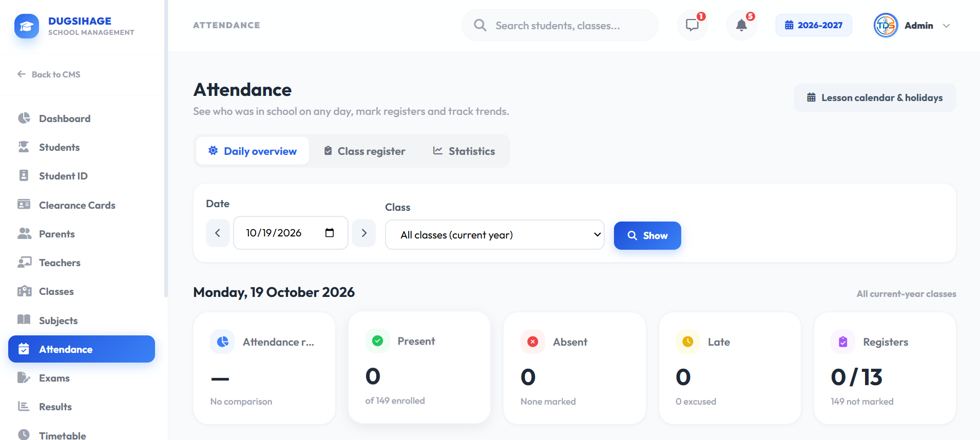Screen dimensions: 980x440
Task: Switch to the Daily overview tab
Action: 253,151
